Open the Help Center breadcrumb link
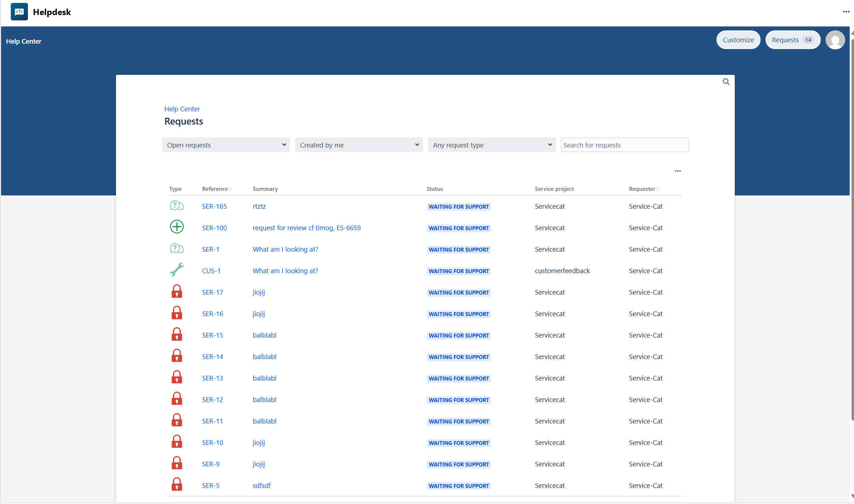This screenshot has width=854, height=504. point(182,109)
